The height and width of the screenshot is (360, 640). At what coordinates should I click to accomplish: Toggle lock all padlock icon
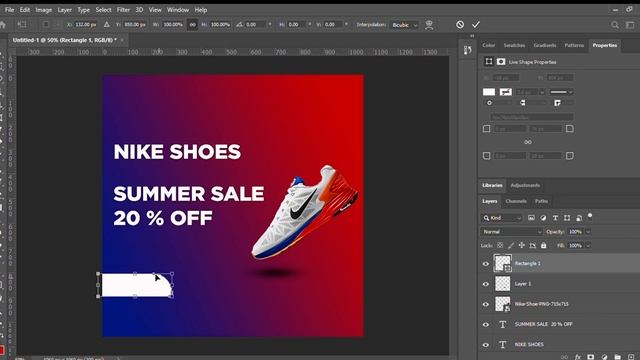click(x=544, y=245)
